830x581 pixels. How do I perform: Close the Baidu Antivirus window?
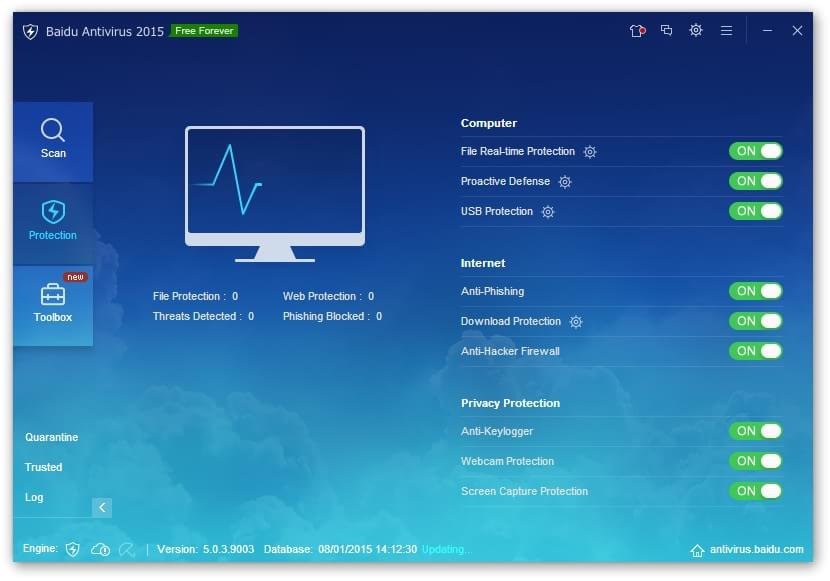tap(797, 31)
